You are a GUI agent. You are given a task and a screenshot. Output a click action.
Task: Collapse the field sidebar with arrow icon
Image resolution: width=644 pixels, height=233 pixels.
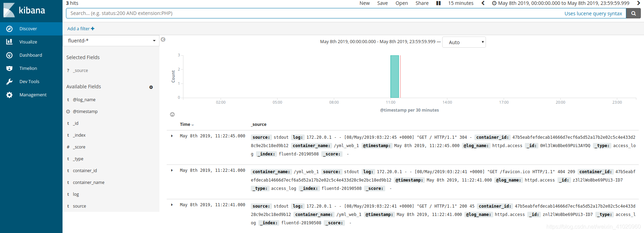coord(163,40)
